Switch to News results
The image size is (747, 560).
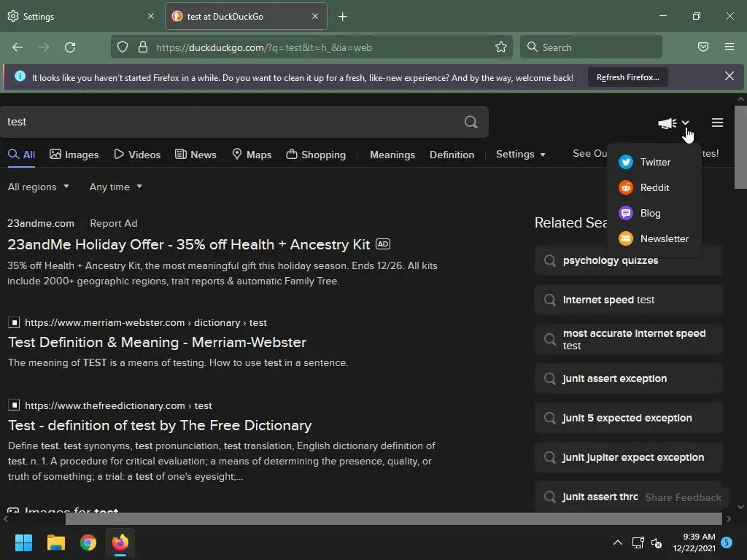pyautogui.click(x=196, y=155)
